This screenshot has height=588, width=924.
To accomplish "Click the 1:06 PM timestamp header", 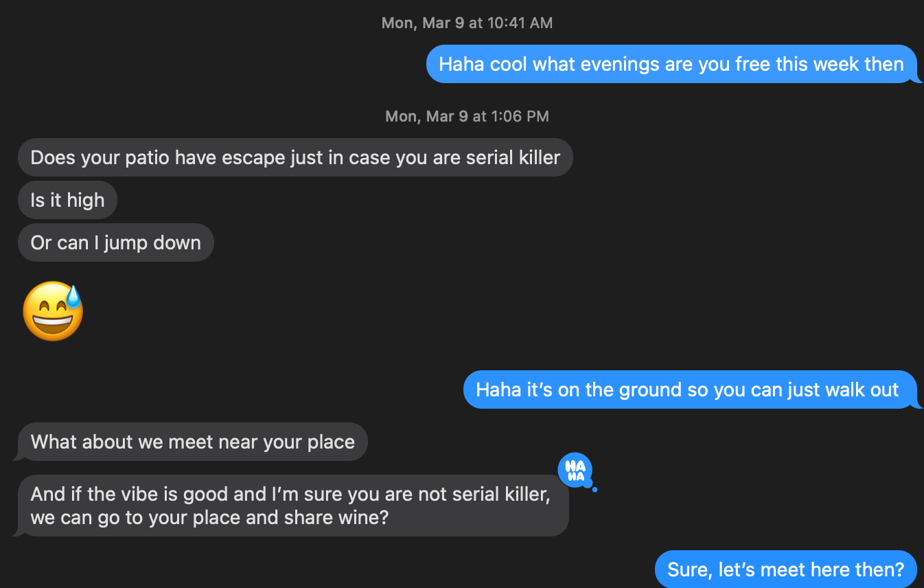I will pos(467,116).
